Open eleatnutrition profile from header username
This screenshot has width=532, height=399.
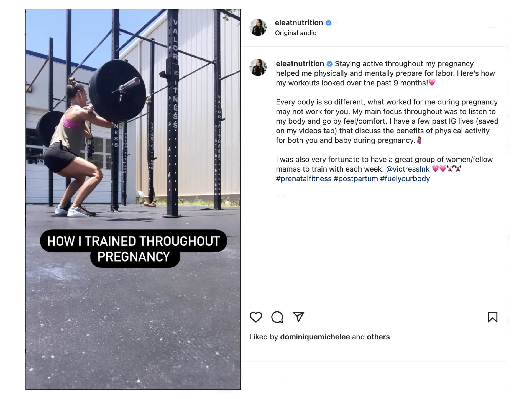[x=299, y=23]
